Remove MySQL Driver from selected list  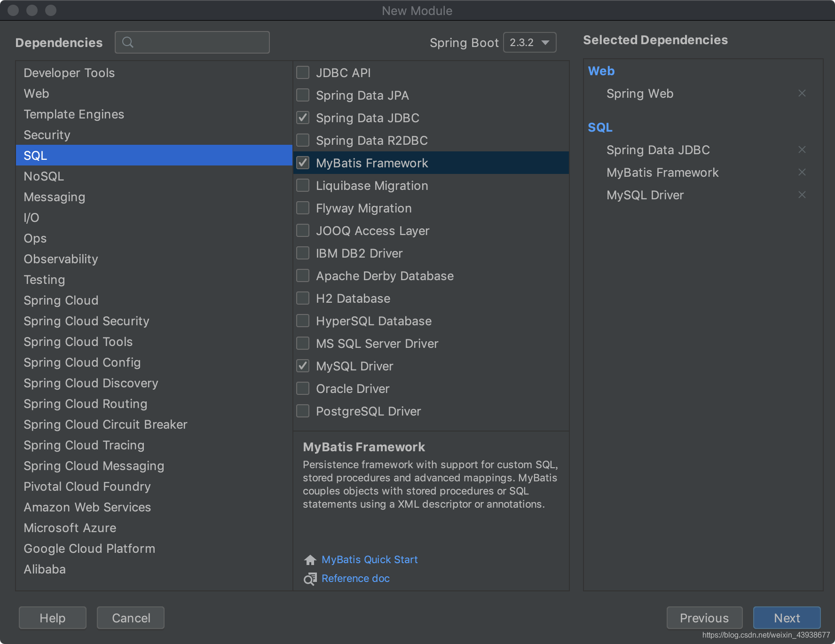coord(802,195)
